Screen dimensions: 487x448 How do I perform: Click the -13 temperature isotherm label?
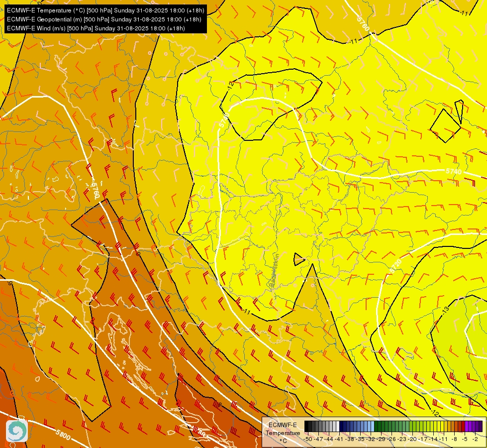(445, 310)
